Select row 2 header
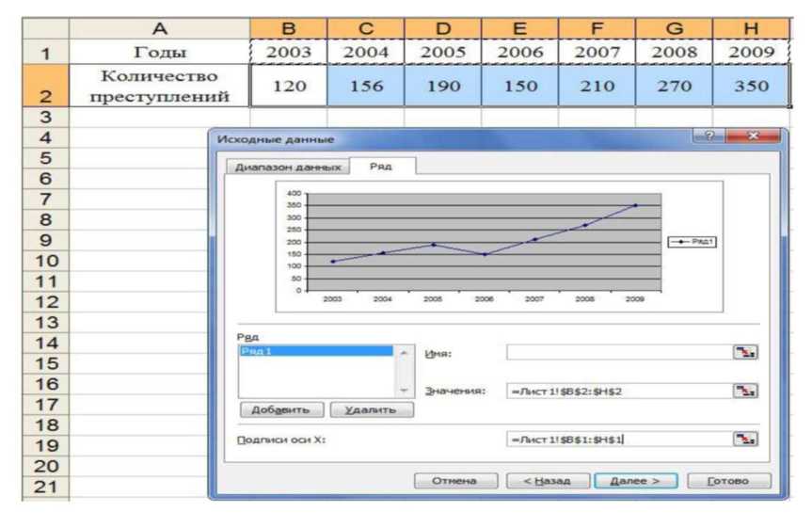This screenshot has height=528, width=812. [x=45, y=86]
